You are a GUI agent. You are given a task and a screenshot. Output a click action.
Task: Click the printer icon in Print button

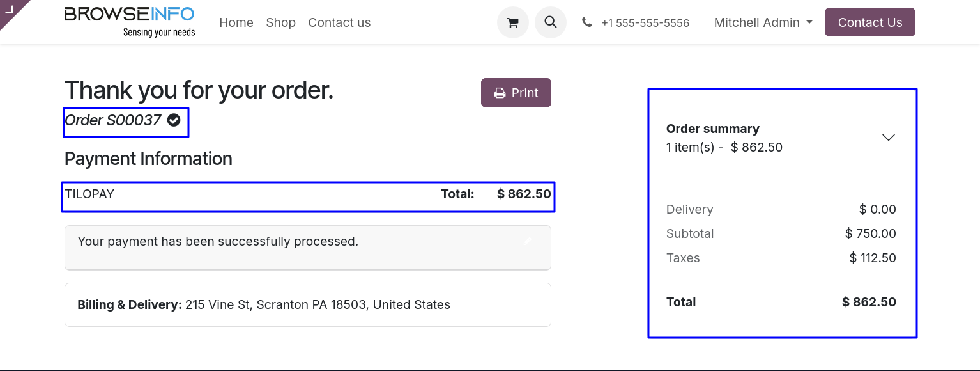point(500,93)
